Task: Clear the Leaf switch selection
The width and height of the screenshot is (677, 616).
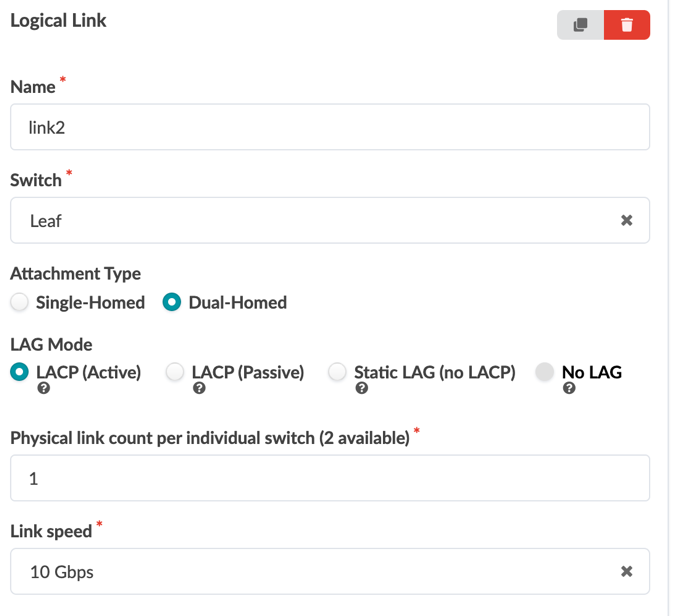Action: pos(627,220)
